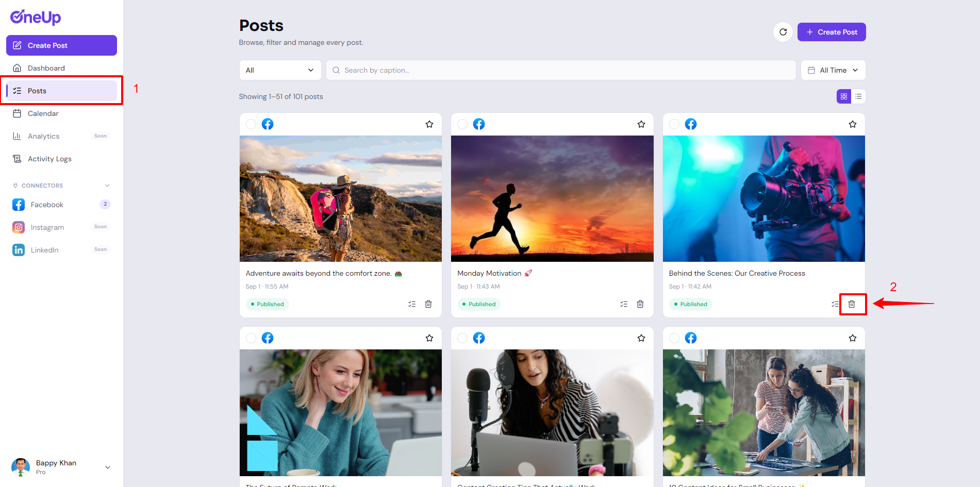
Task: Star the blonde woman laptop post
Action: [x=429, y=338]
